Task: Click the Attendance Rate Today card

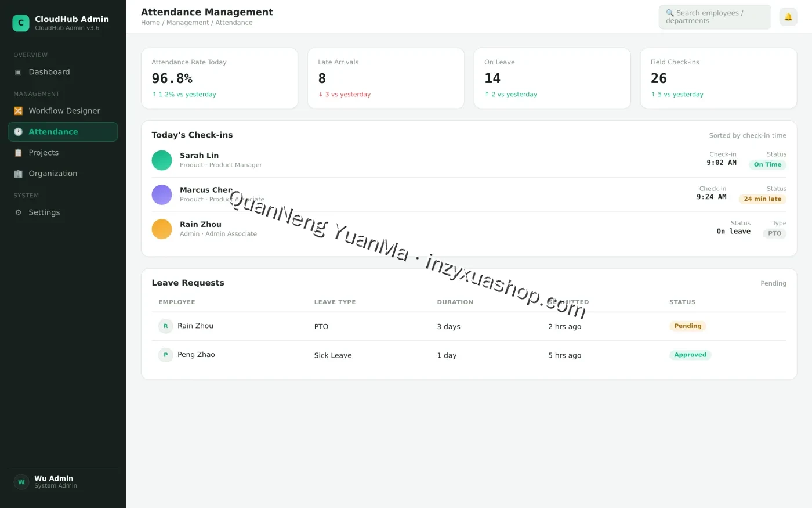Action: 219,78
